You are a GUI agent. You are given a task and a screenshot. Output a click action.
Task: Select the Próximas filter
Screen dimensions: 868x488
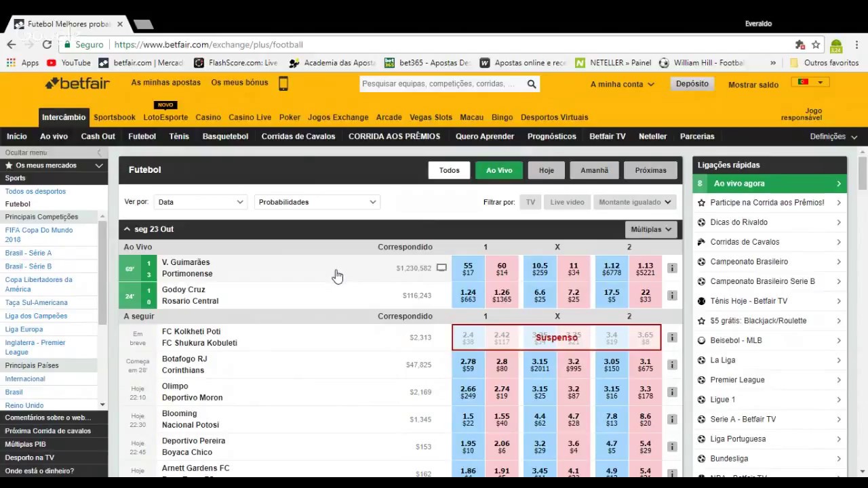point(650,170)
